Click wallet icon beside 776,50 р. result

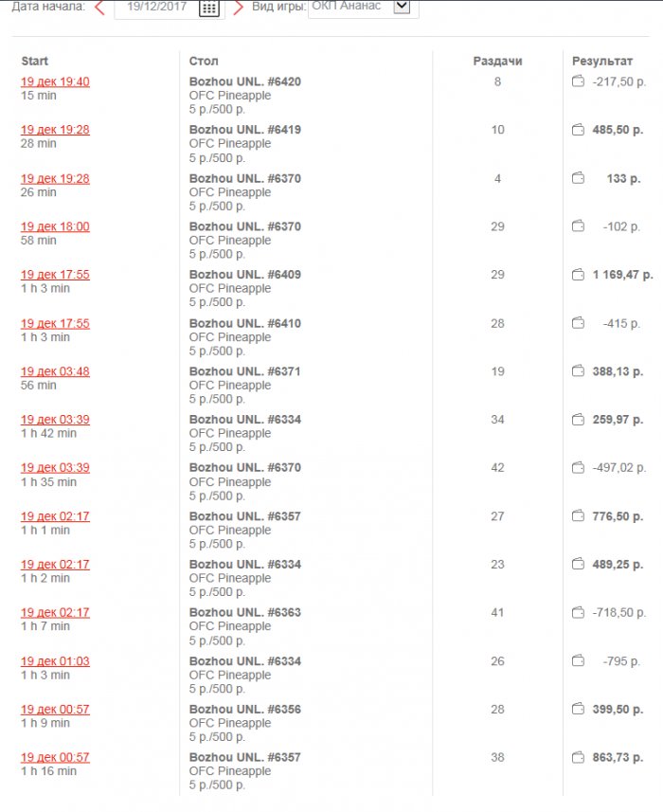tap(578, 516)
